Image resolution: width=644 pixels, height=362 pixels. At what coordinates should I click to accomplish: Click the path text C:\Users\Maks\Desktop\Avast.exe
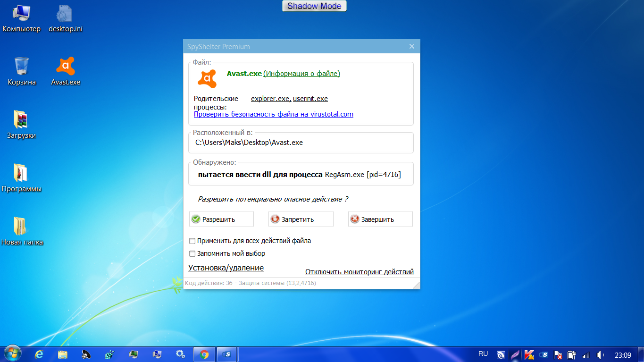point(249,143)
